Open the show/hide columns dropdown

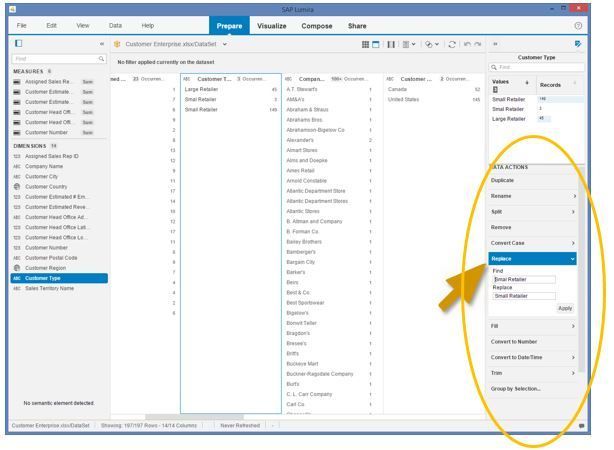409,44
